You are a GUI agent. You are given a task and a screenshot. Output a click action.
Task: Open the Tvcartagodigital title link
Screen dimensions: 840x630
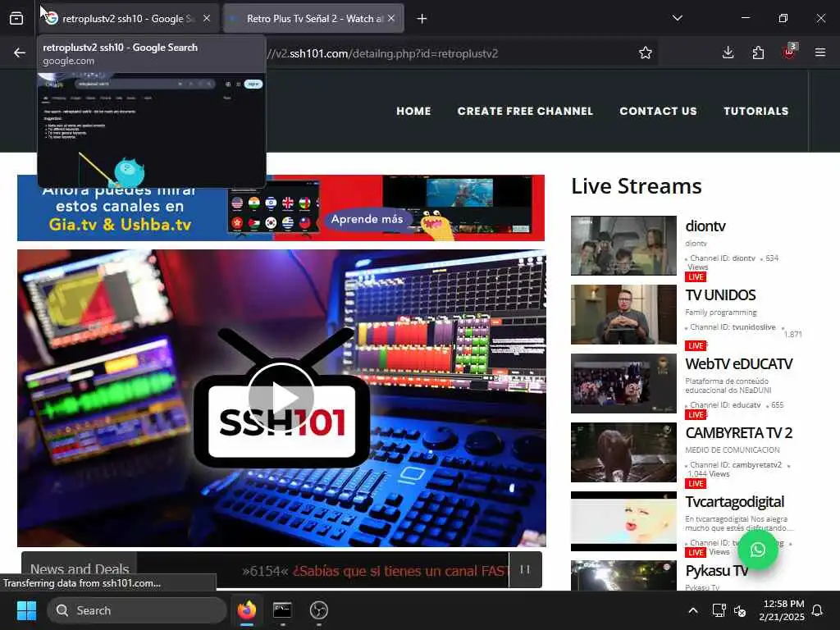tap(734, 502)
